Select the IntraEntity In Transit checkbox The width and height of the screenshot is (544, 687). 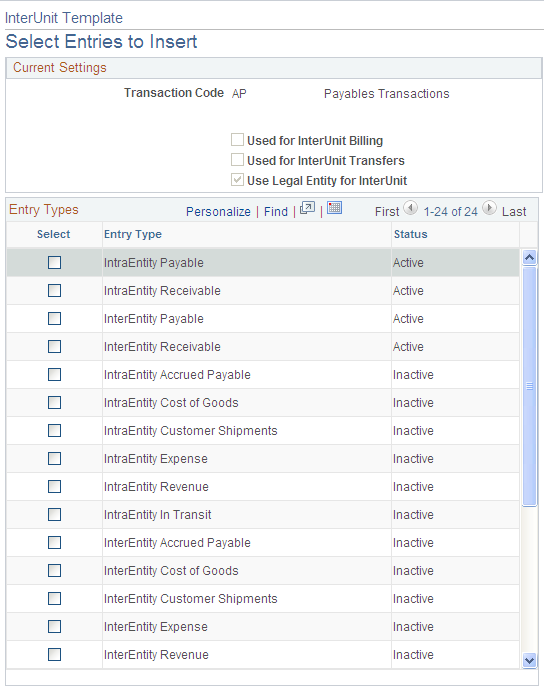point(54,514)
